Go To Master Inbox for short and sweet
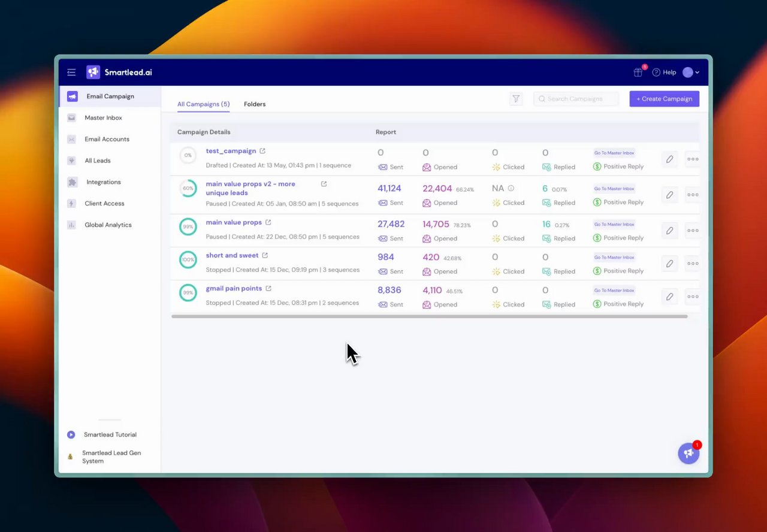Viewport: 767px width, 532px height. pos(614,258)
